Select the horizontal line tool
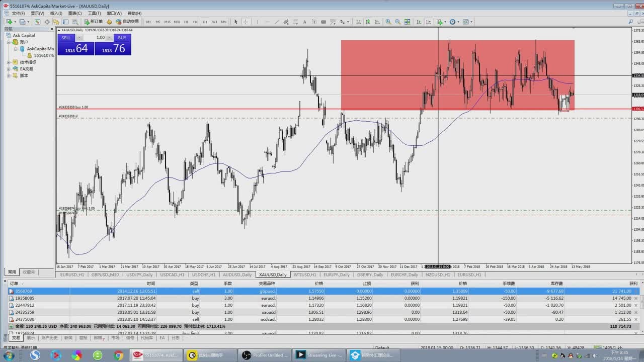Viewport: 644px width, 362px height. pyautogui.click(x=267, y=22)
